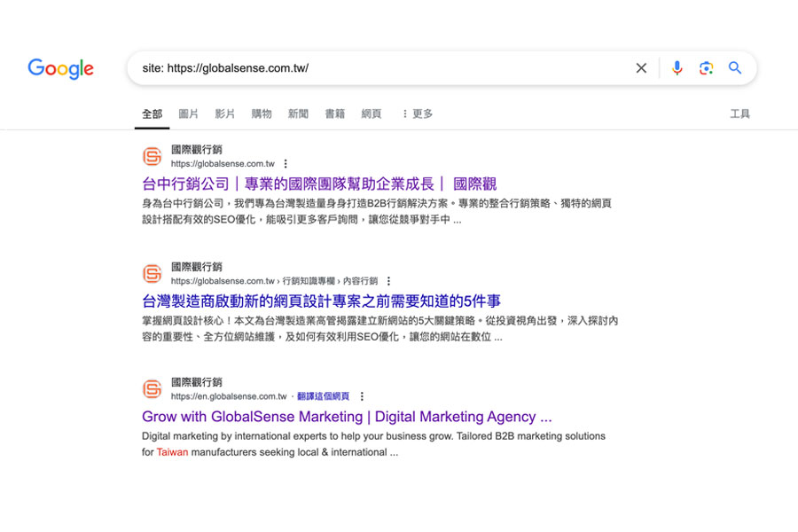
Task: Click the https://en.globalsense.com.tw URL text
Action: [x=229, y=396]
